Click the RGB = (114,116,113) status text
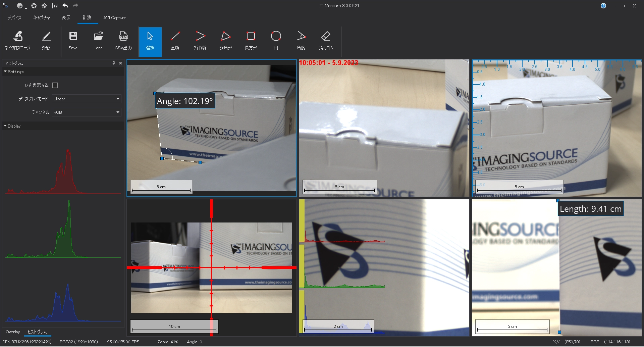The height and width of the screenshot is (347, 644). point(610,342)
